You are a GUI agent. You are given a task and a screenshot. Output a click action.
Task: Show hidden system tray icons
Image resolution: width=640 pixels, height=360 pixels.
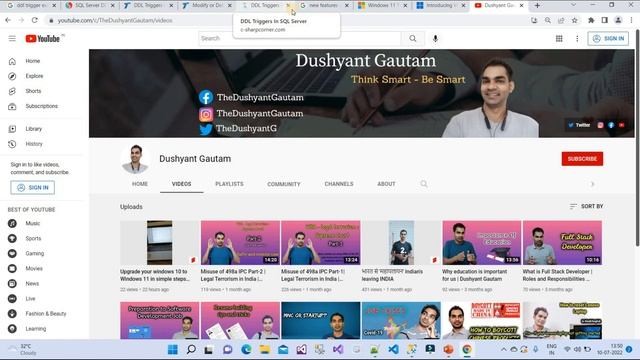tap(503, 349)
